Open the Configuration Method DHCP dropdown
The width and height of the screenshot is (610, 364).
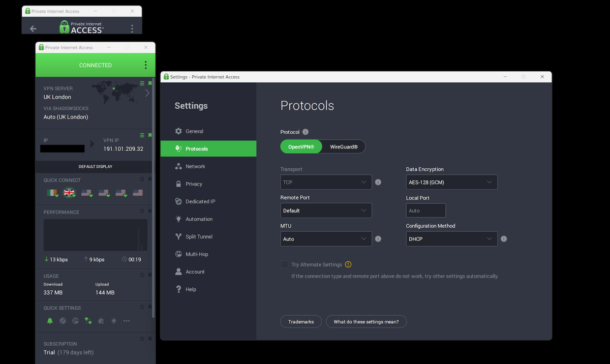451,239
